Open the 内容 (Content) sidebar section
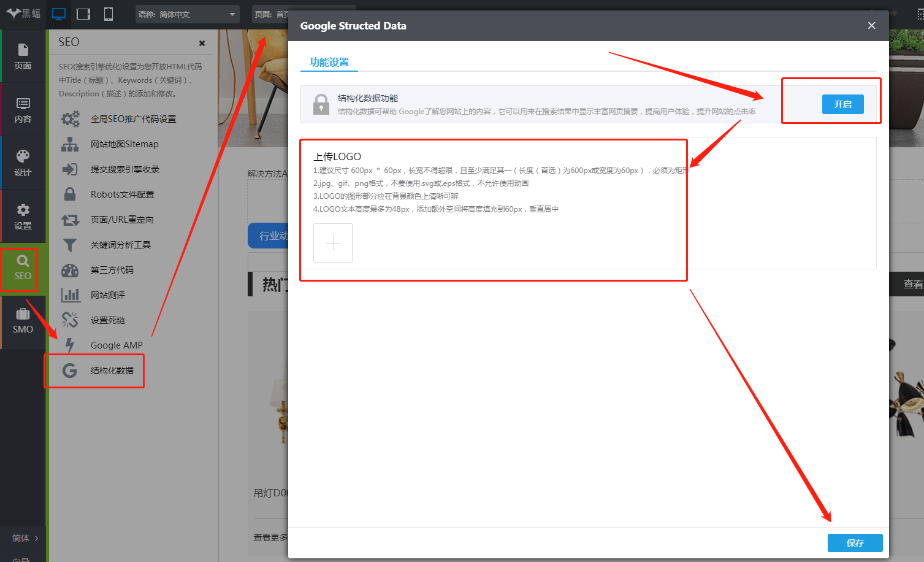The height and width of the screenshot is (562, 924). 23,110
